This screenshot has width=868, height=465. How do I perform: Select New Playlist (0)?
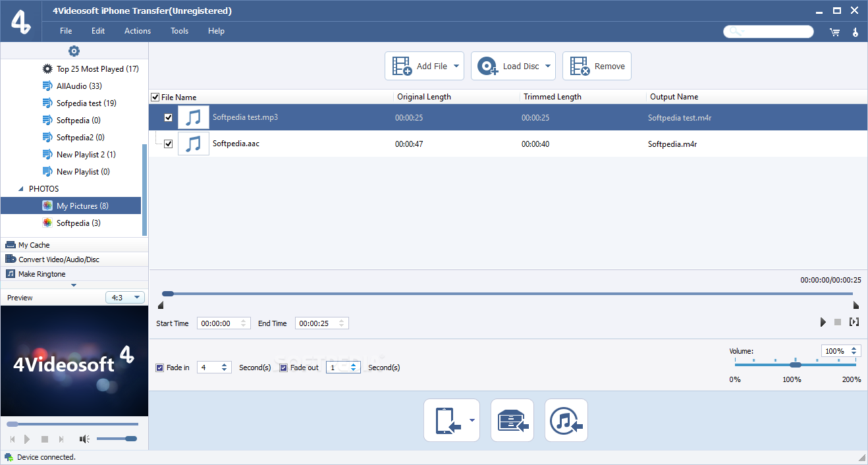pyautogui.click(x=83, y=171)
